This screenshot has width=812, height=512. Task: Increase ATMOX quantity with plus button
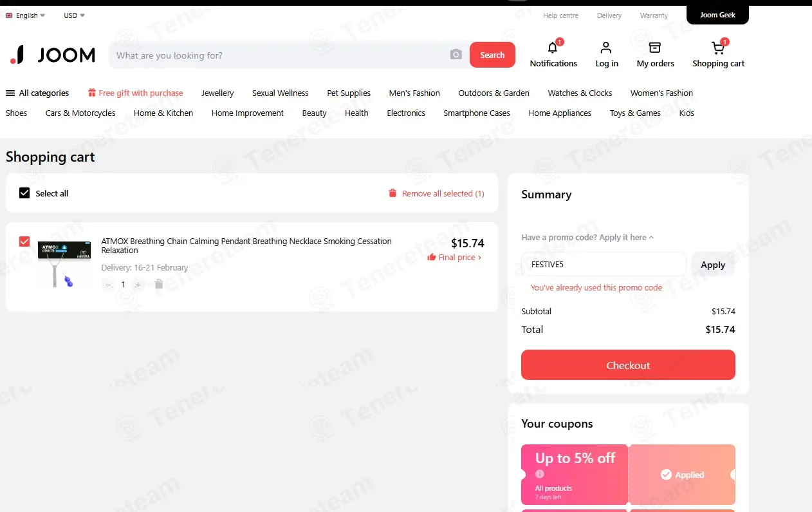(x=138, y=285)
